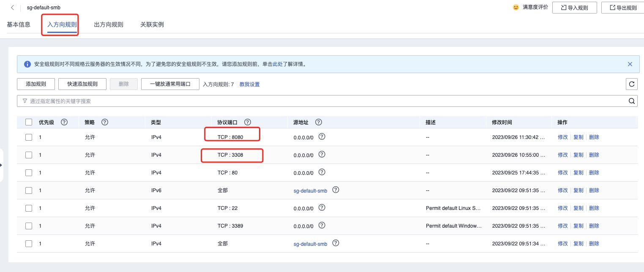Switch to the 出方向规则 tab
The image size is (644, 272).
pos(109,24)
